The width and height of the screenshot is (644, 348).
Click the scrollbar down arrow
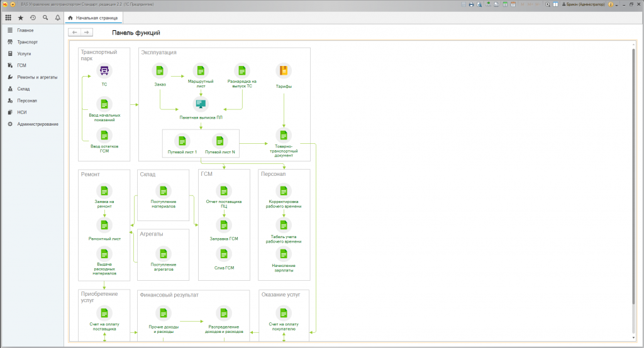point(633,338)
